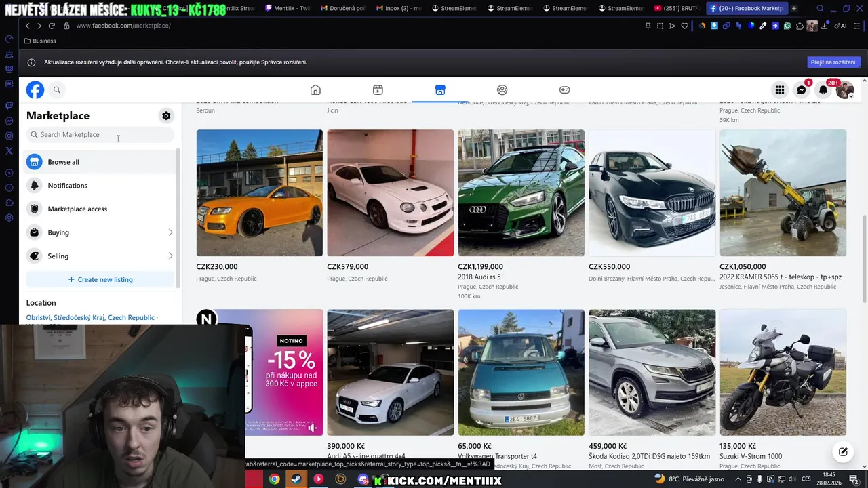Open Facebook notifications bell
868x488 pixels.
pos(823,89)
